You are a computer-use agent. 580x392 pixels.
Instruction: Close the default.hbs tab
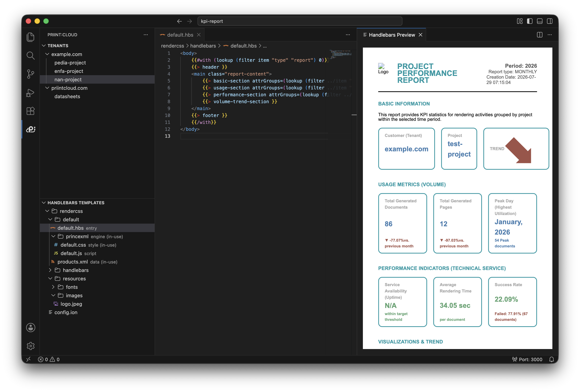click(199, 35)
